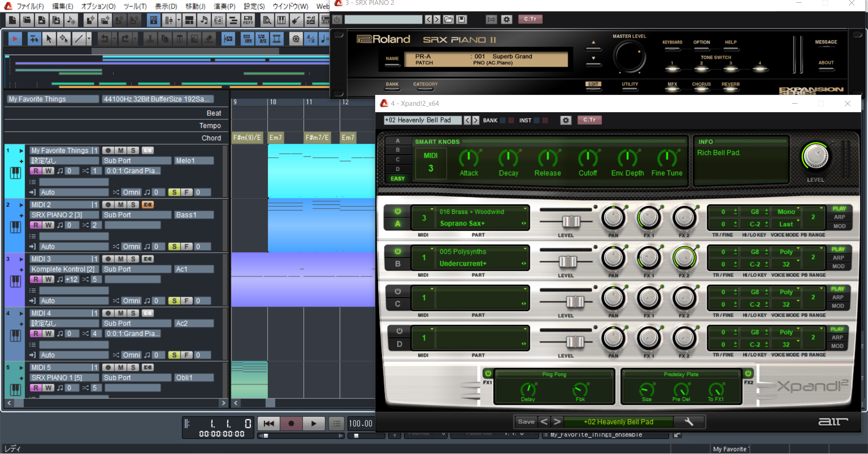Select the arrow pointer tool
868x454 pixels.
click(x=49, y=39)
